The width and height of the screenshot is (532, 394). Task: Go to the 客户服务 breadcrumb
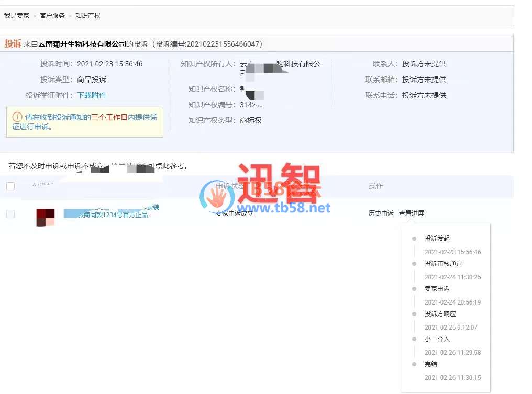pos(52,16)
